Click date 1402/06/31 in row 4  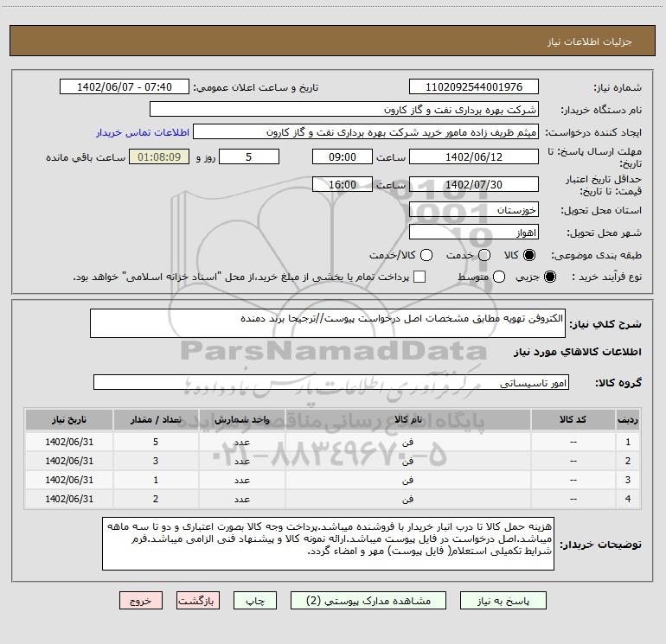[x=69, y=500]
